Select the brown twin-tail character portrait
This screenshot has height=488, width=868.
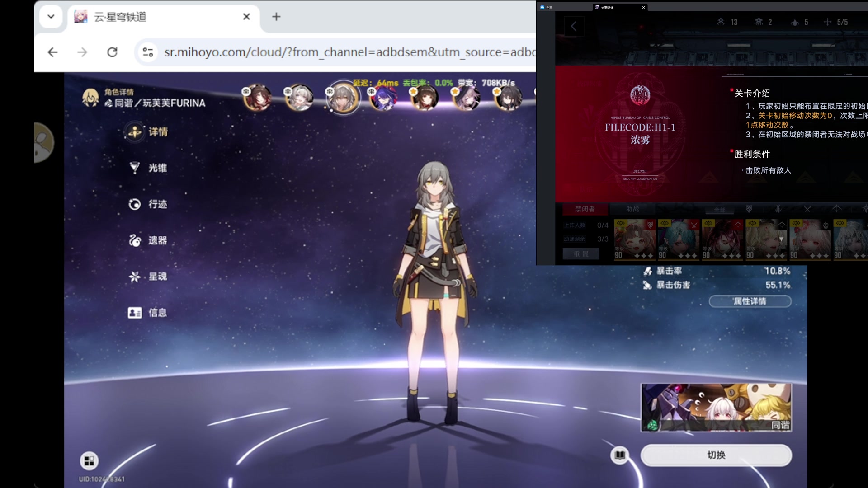[425, 98]
